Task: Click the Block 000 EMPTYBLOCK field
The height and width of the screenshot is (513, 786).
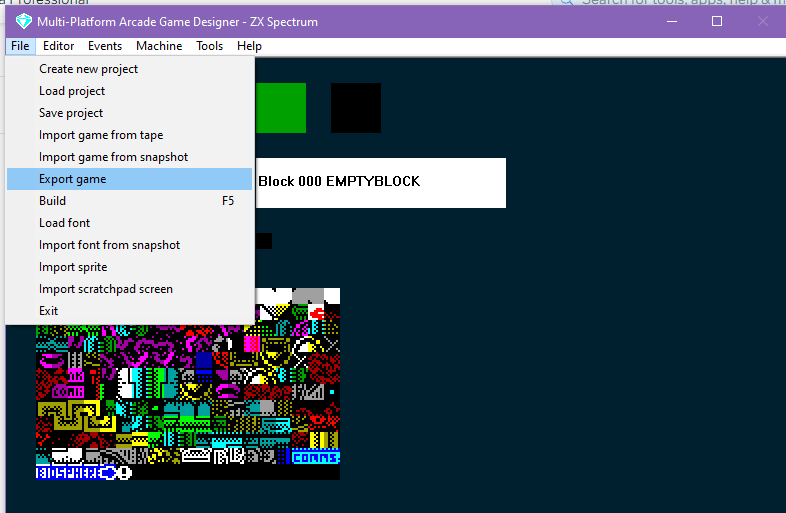Action: click(380, 183)
